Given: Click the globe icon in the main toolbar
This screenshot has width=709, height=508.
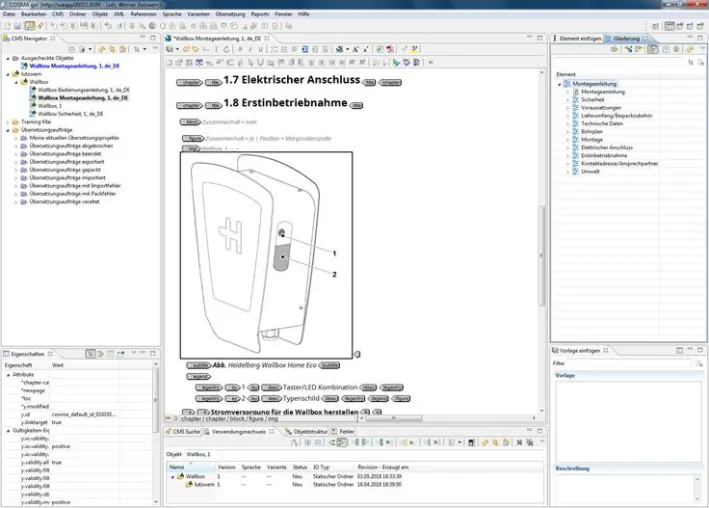Looking at the screenshot, I should click(x=152, y=26).
